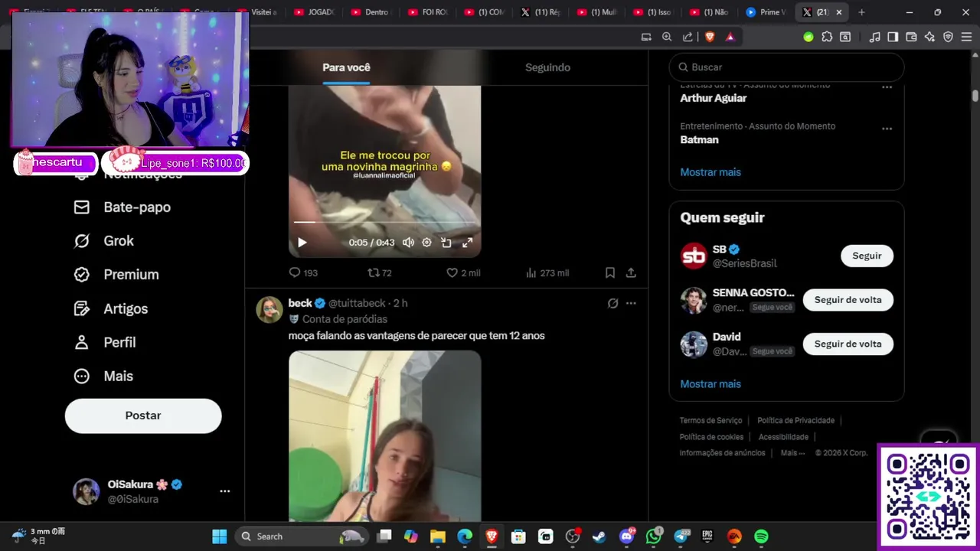The height and width of the screenshot is (551, 980).
Task: Open Leo AI sparkle icon
Action: (x=929, y=37)
